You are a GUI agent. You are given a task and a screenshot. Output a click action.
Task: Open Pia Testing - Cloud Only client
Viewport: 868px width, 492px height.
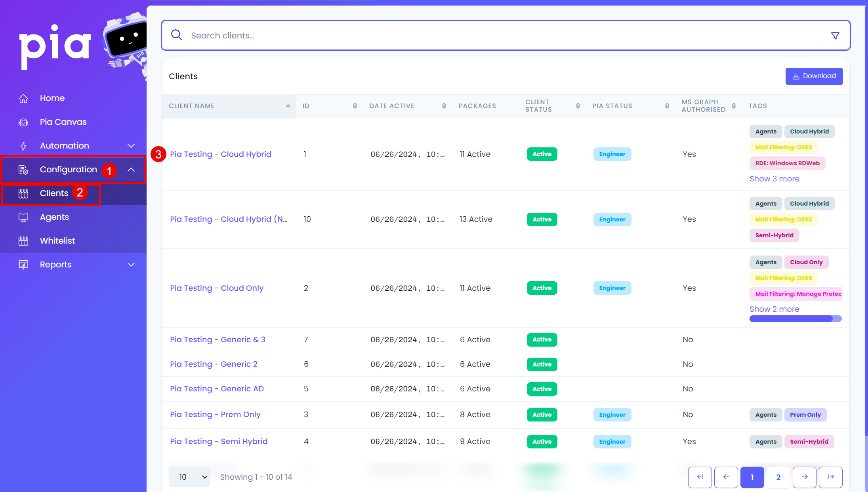coord(217,288)
